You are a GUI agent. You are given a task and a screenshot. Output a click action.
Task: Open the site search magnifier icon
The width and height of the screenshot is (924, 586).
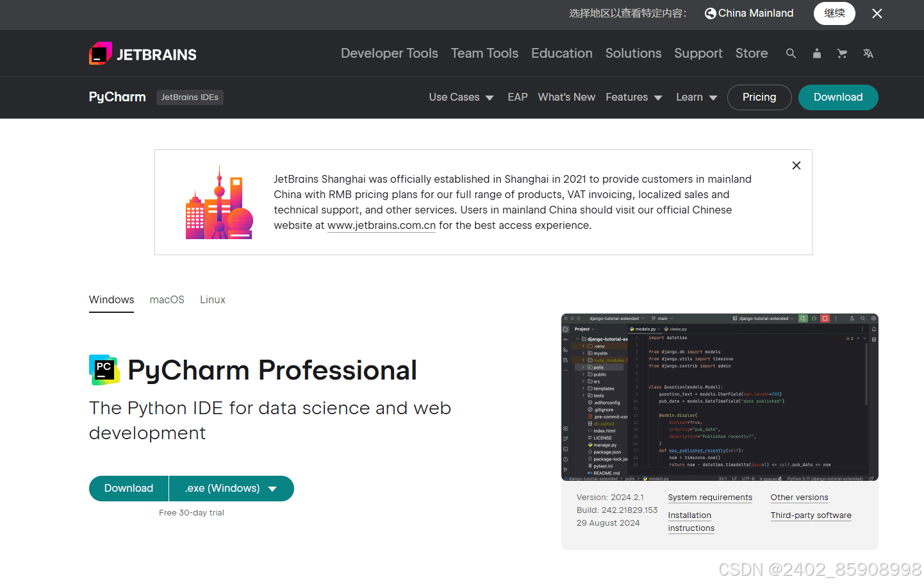[791, 54]
